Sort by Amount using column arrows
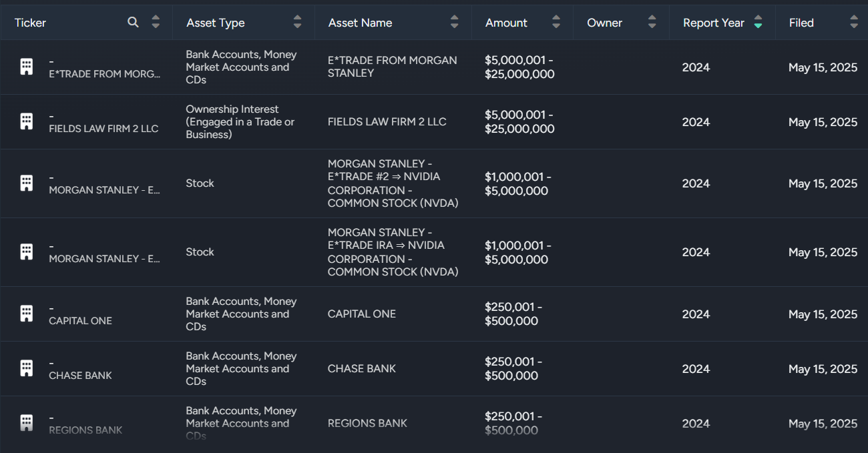 [556, 22]
